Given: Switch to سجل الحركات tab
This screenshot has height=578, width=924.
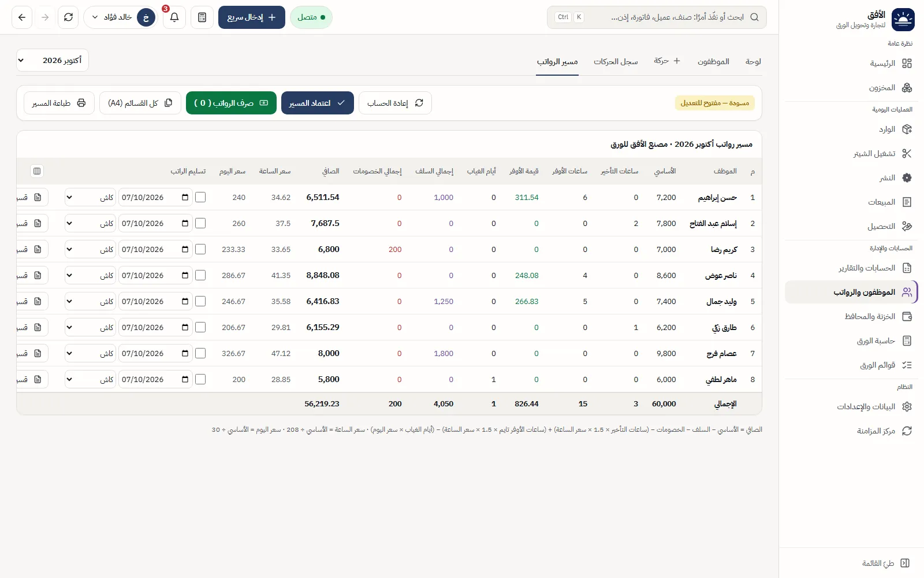Looking at the screenshot, I should point(616,61).
